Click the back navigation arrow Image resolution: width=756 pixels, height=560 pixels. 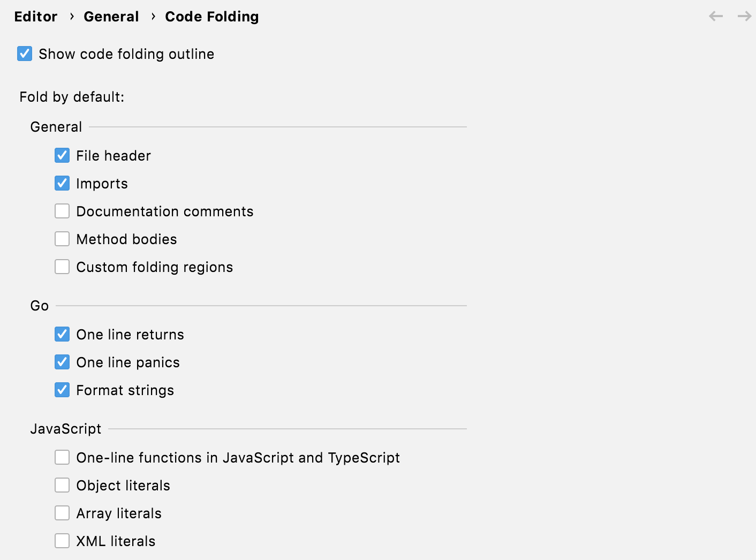click(x=715, y=16)
